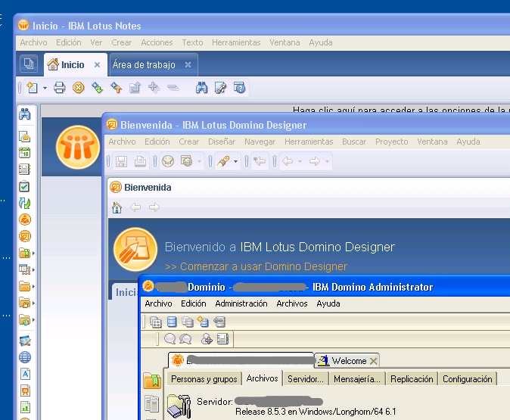Select the Configuración tab in Administrator
Image resolution: width=510 pixels, height=420 pixels.
click(x=467, y=379)
